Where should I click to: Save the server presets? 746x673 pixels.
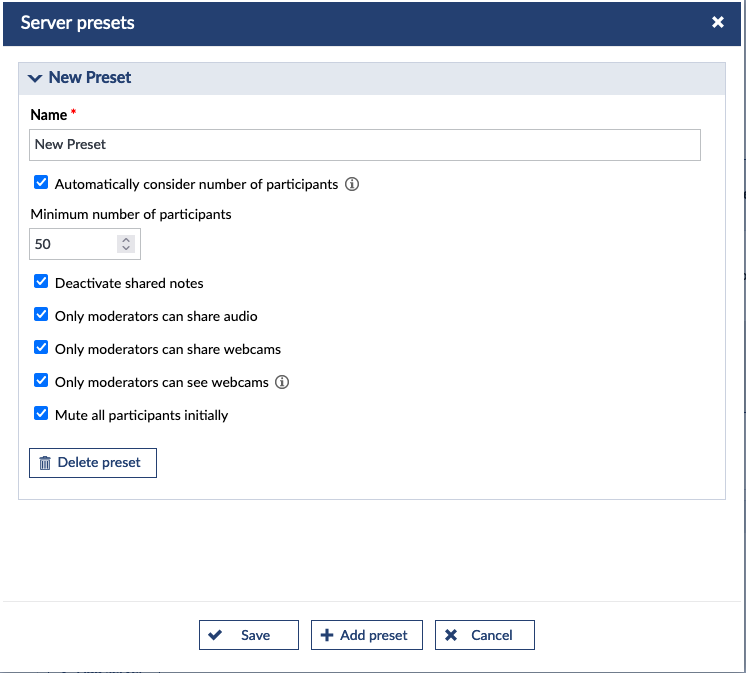pos(248,635)
